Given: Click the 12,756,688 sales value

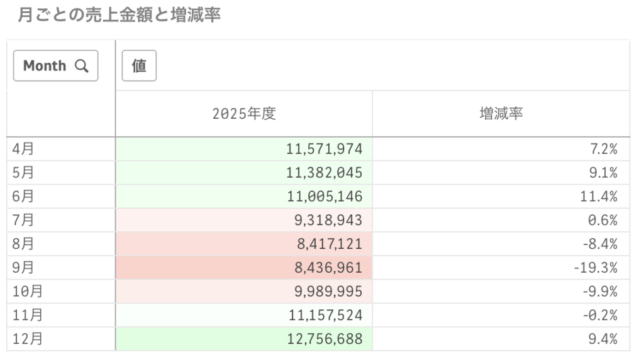Looking at the screenshot, I should [324, 339].
